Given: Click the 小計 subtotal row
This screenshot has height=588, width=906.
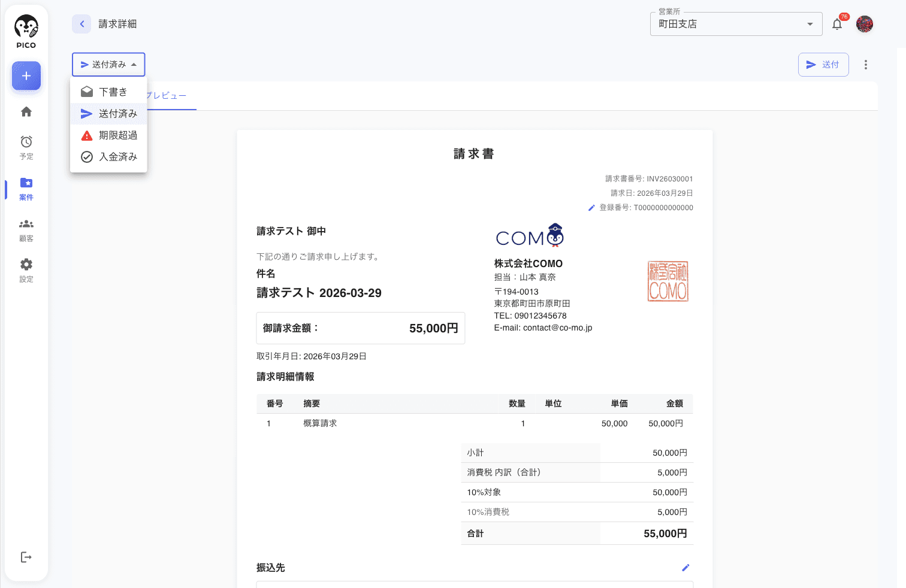Looking at the screenshot, I should (x=577, y=453).
